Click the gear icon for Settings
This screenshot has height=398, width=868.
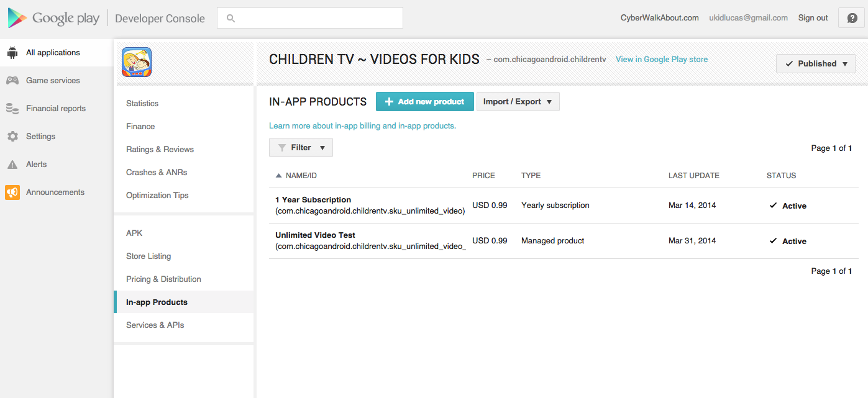pyautogui.click(x=12, y=137)
